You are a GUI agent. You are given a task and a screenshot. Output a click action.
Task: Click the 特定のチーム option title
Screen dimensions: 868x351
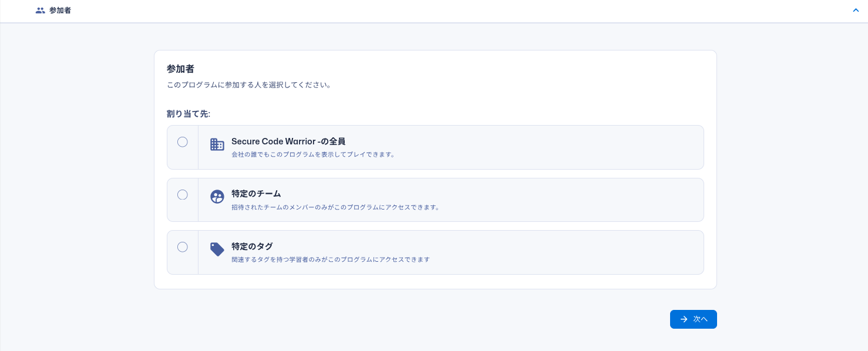pyautogui.click(x=256, y=194)
